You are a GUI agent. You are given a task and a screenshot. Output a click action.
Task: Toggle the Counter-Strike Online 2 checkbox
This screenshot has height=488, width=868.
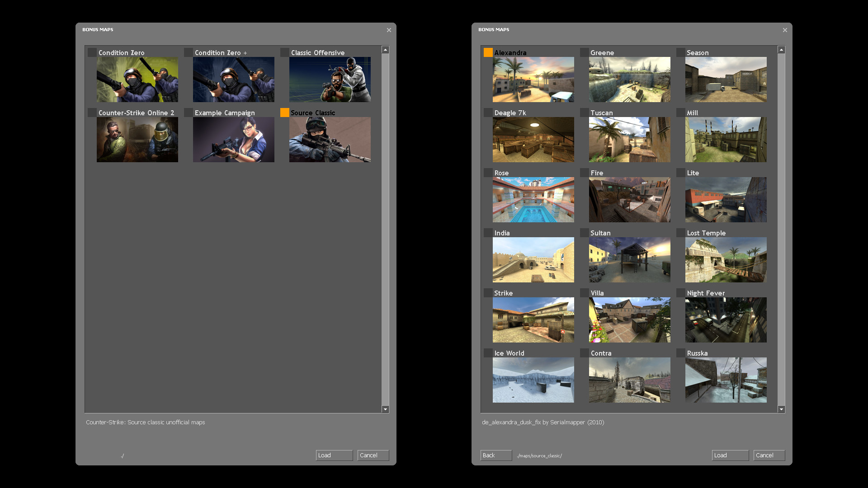pos(92,113)
